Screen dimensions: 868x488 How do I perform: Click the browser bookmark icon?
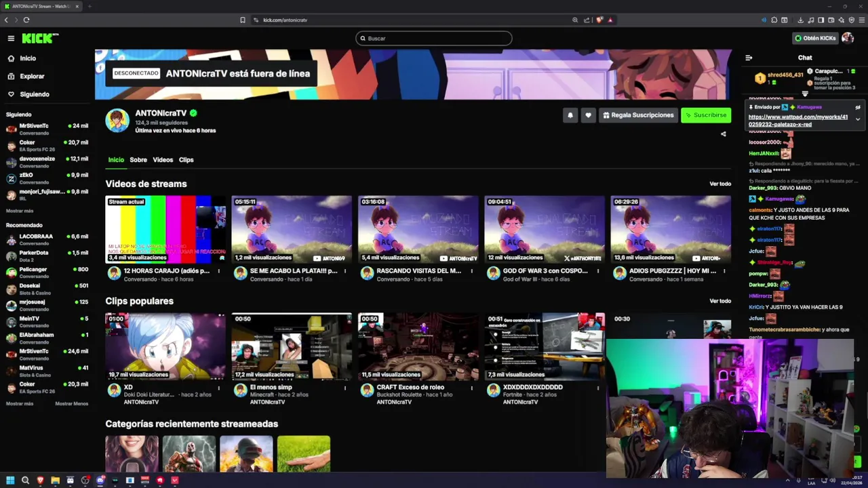(x=243, y=20)
